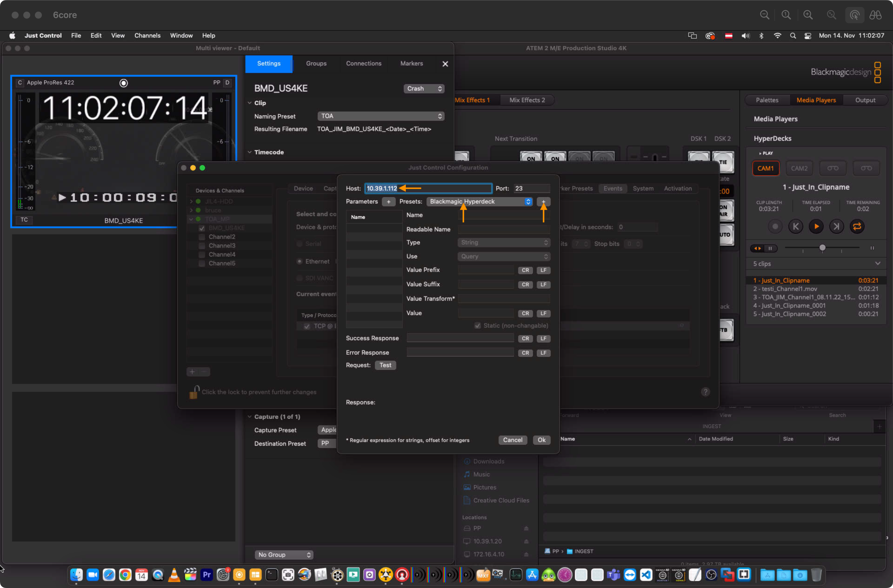Toggle LF for Error Response
This screenshot has height=588, width=893.
(x=543, y=353)
